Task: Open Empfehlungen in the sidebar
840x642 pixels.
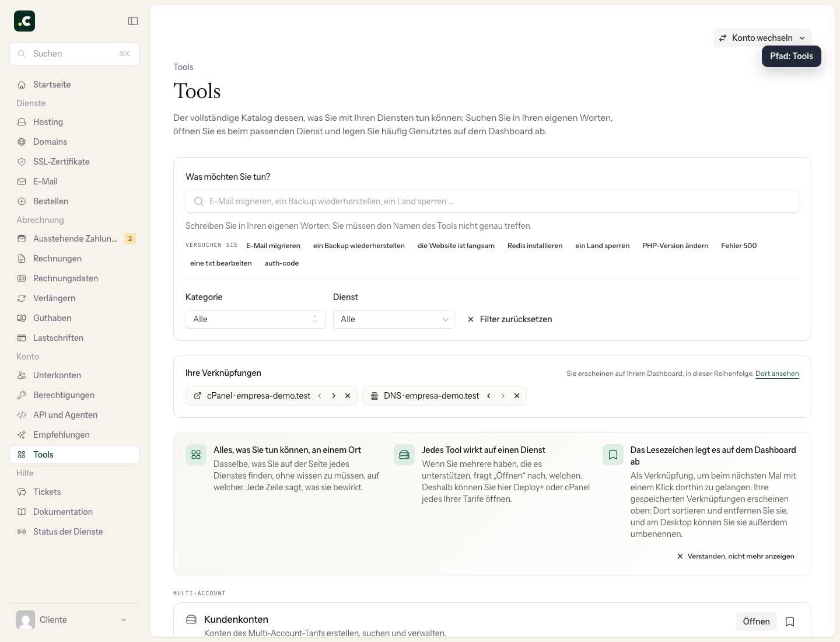Action: pos(75,435)
